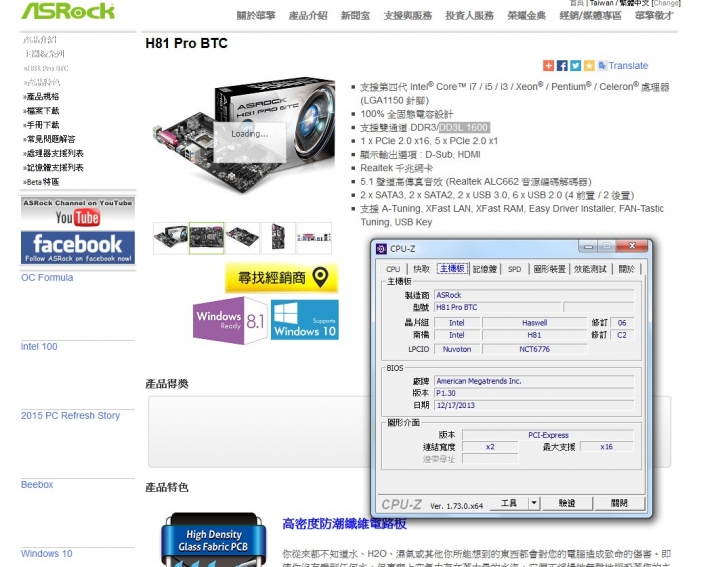Viewport: 720px width, 567px height.
Task: Open 關於華擎 in top navigation
Action: (256, 16)
